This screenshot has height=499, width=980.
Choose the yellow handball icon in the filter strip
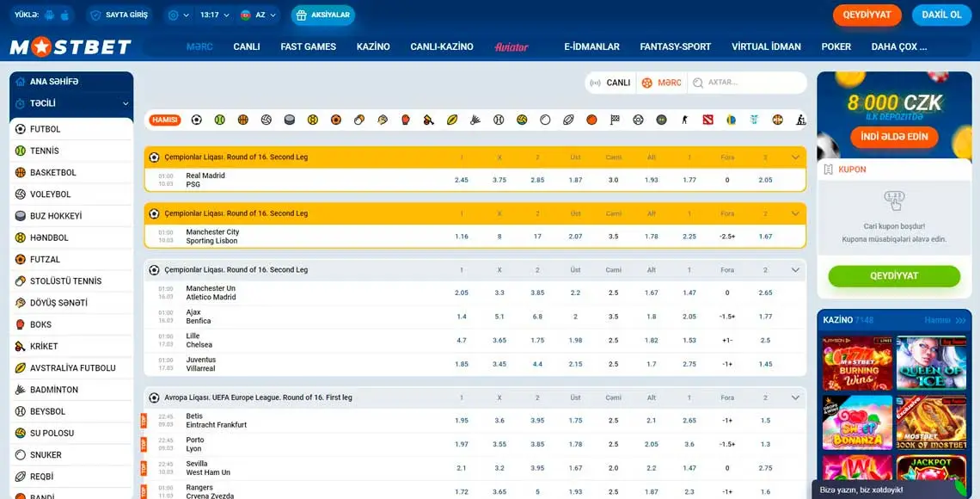(313, 120)
